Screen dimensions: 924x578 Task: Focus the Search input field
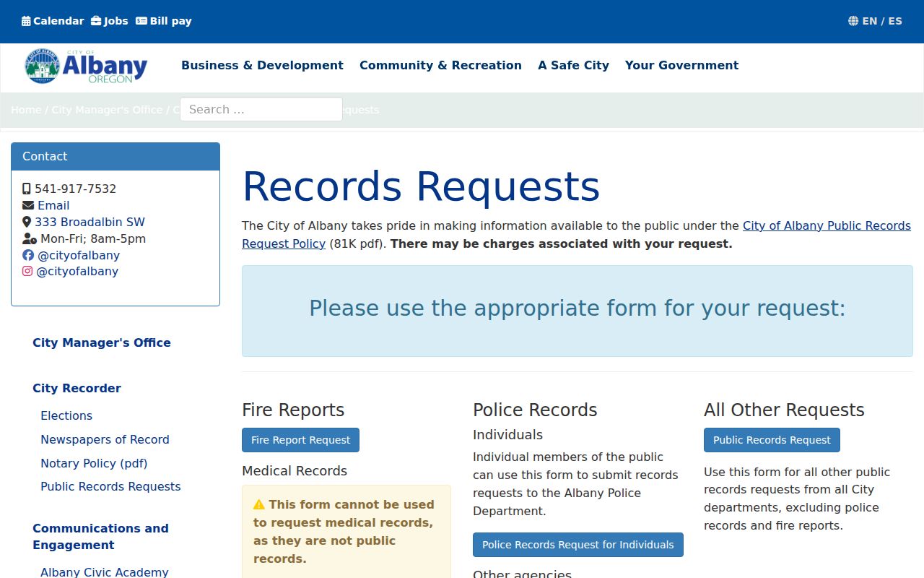(261, 109)
